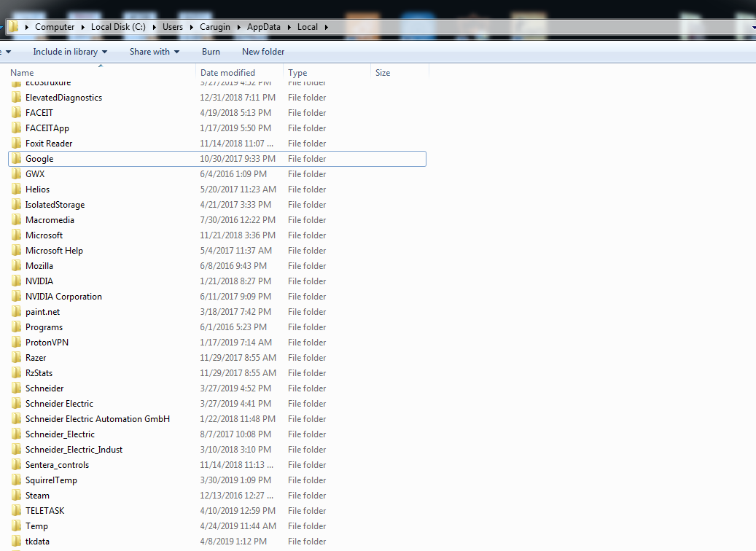Navigate to Users in the address bar
The image size is (756, 551).
173,27
